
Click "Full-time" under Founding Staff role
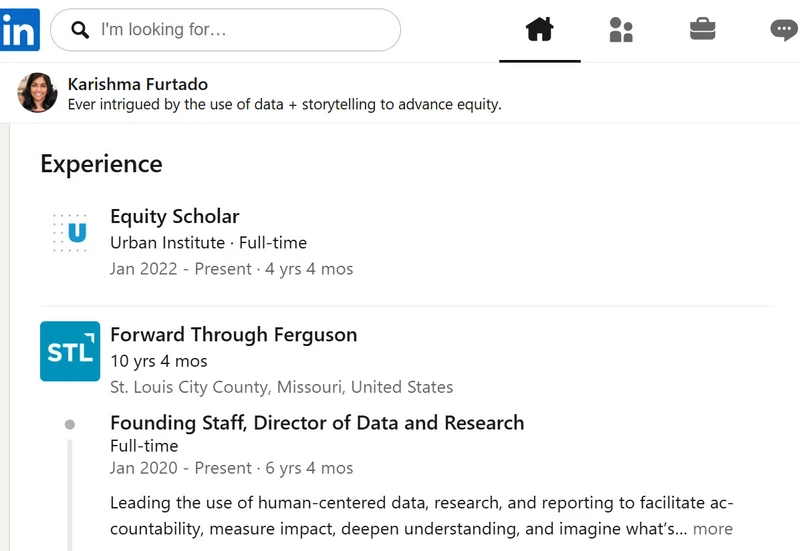144,446
